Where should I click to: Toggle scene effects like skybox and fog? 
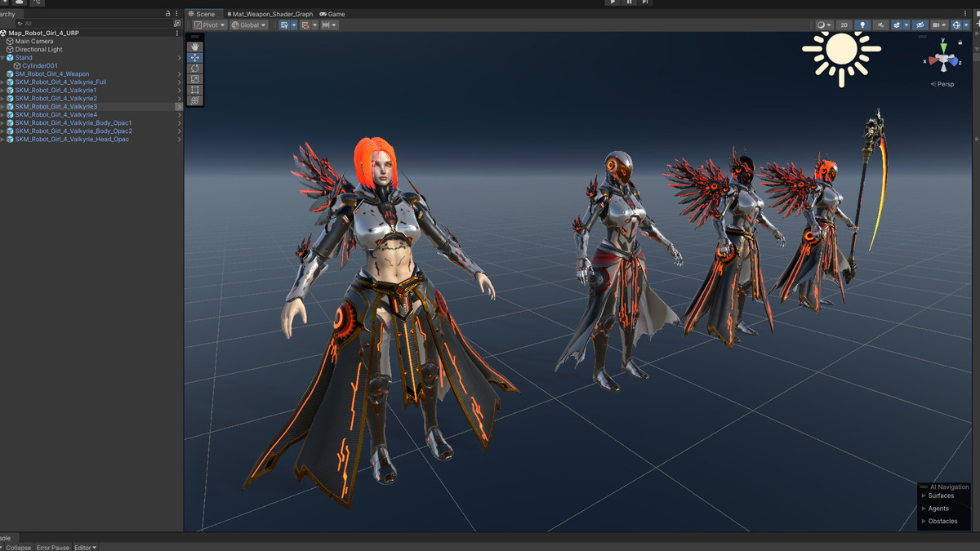click(x=897, y=25)
